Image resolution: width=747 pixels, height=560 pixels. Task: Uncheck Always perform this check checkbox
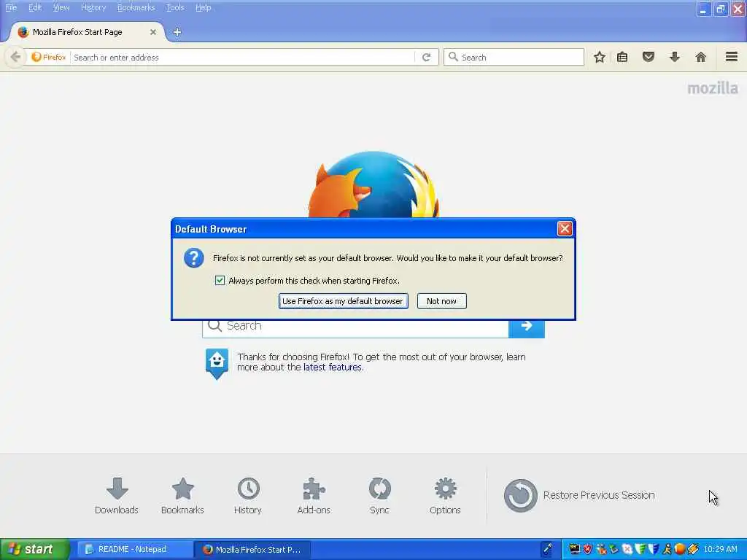[x=220, y=281]
